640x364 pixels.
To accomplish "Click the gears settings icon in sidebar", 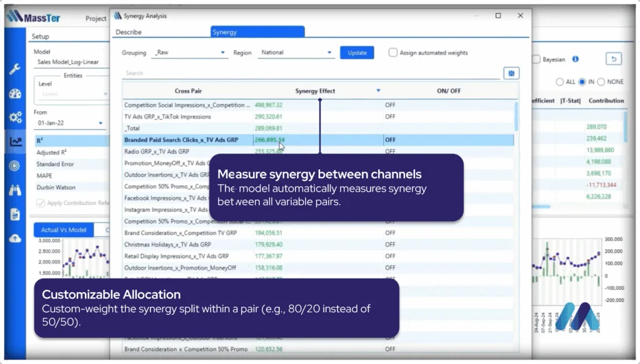I will 15,117.
